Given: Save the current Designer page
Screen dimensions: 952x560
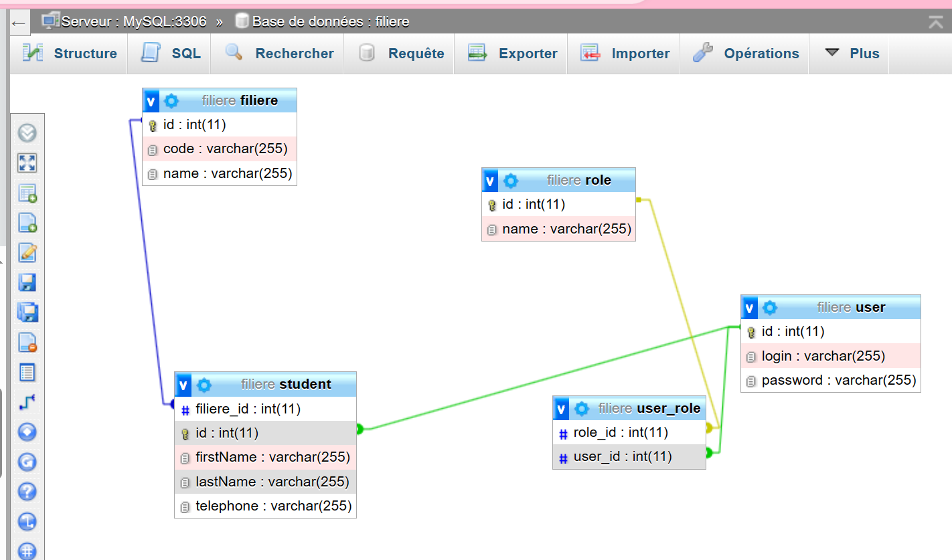Looking at the screenshot, I should click(27, 282).
